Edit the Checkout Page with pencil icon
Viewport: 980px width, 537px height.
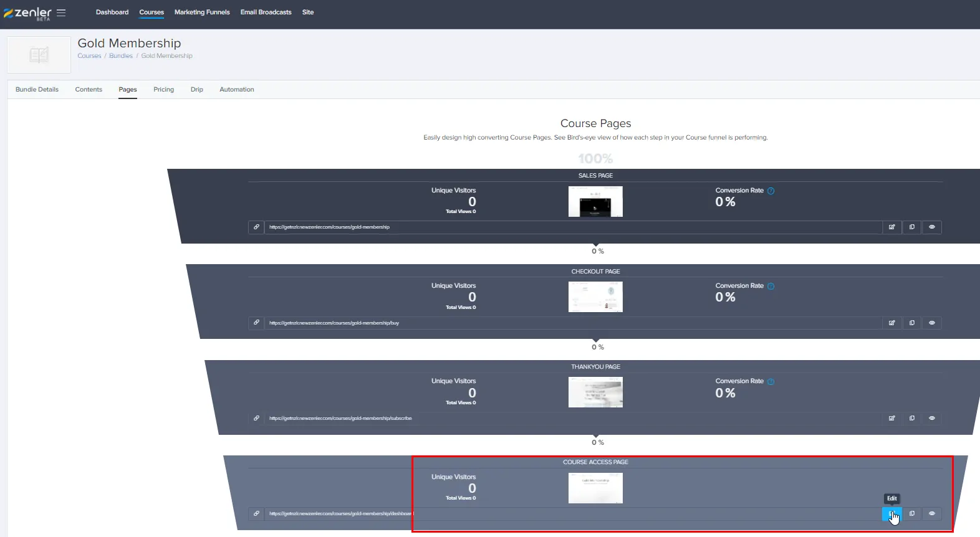(891, 323)
